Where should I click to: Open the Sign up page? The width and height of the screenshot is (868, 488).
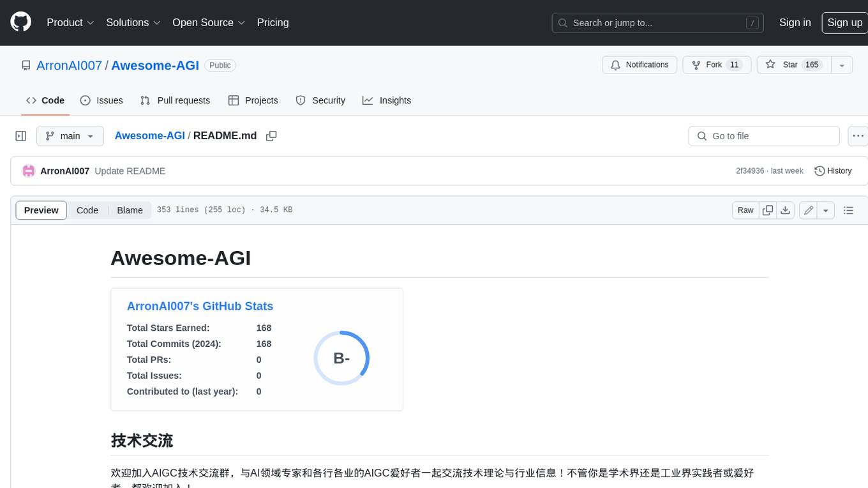[x=844, y=22]
